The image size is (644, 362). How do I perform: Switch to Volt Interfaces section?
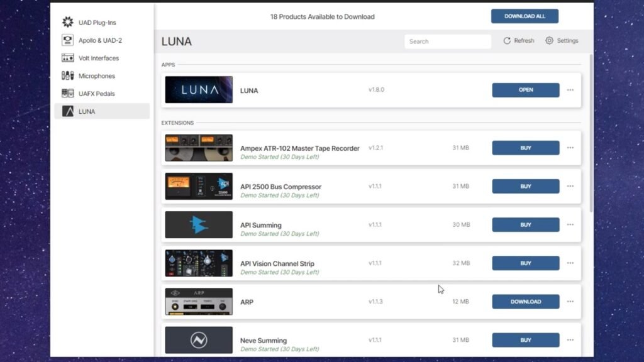pyautogui.click(x=99, y=58)
